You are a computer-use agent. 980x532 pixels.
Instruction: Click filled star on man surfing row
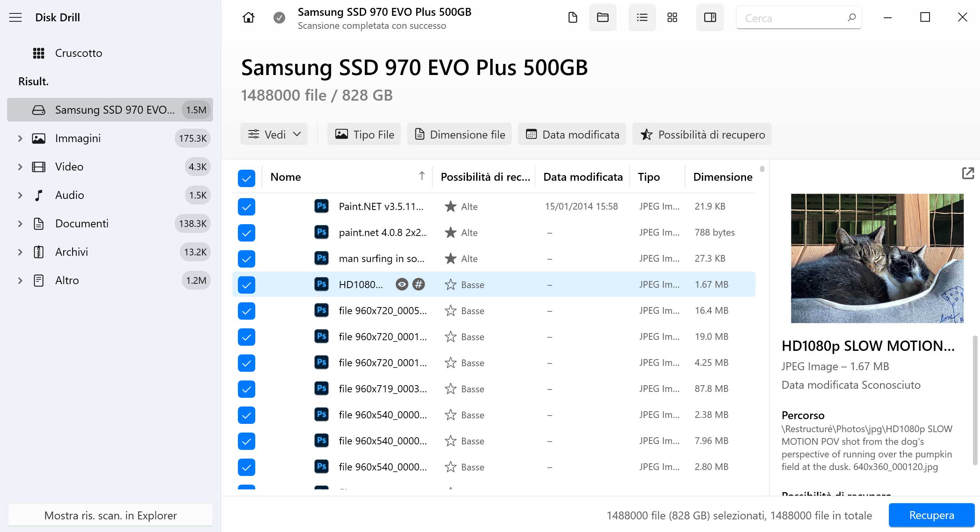pyautogui.click(x=450, y=259)
